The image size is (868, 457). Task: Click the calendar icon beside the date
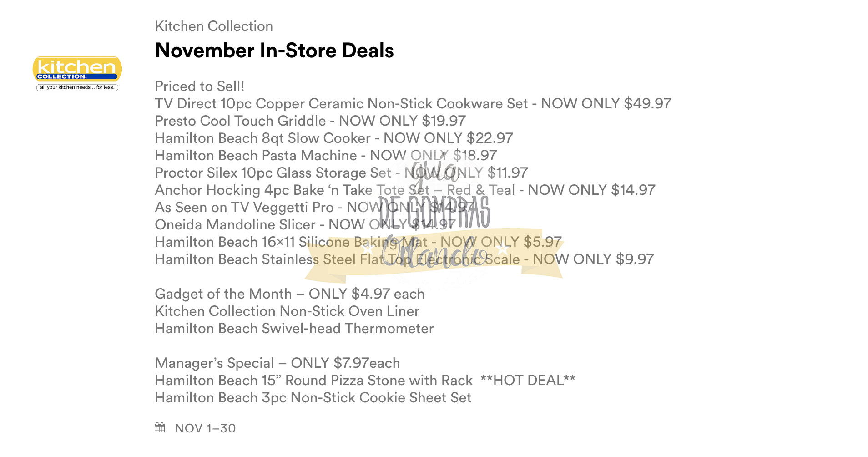coord(160,428)
